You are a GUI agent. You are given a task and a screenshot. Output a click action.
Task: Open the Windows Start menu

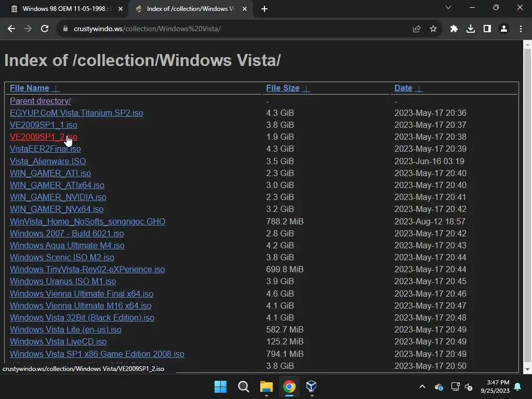tap(220, 387)
